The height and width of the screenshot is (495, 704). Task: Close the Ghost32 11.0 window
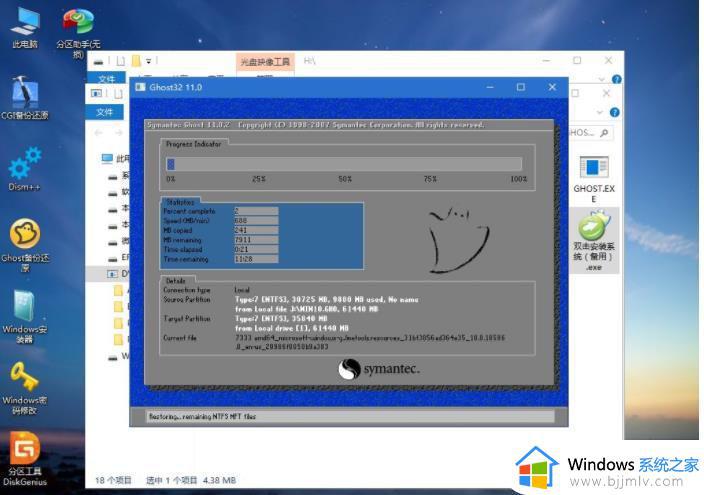point(552,87)
